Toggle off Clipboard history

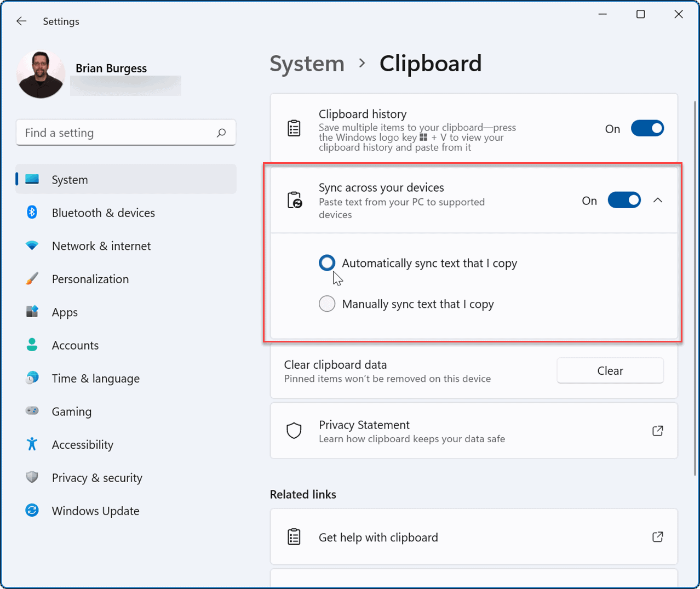tap(647, 128)
